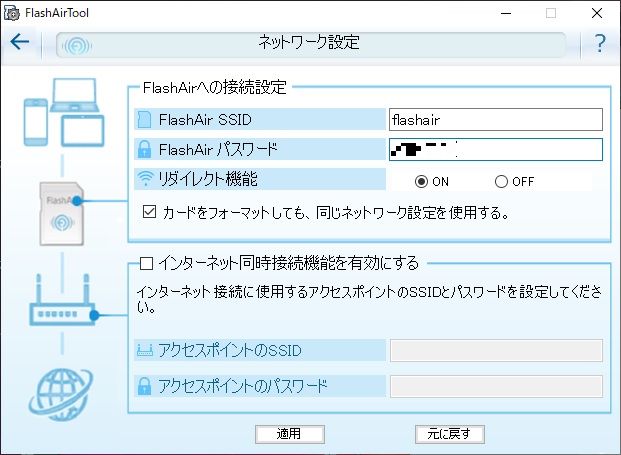This screenshot has width=621, height=455.
Task: Click the devices illustration in sidebar
Action: coord(64,112)
